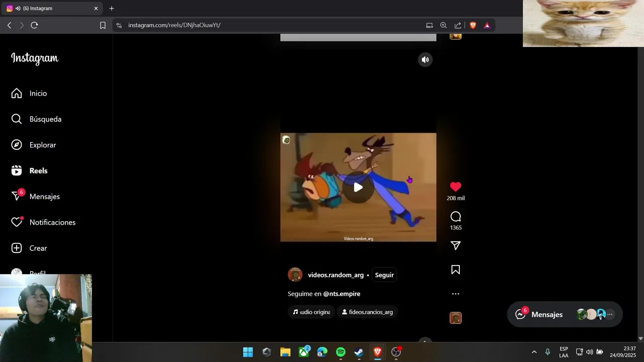Viewport: 644px width, 362px height.
Task: Open Windows Start menu
Action: [248, 352]
